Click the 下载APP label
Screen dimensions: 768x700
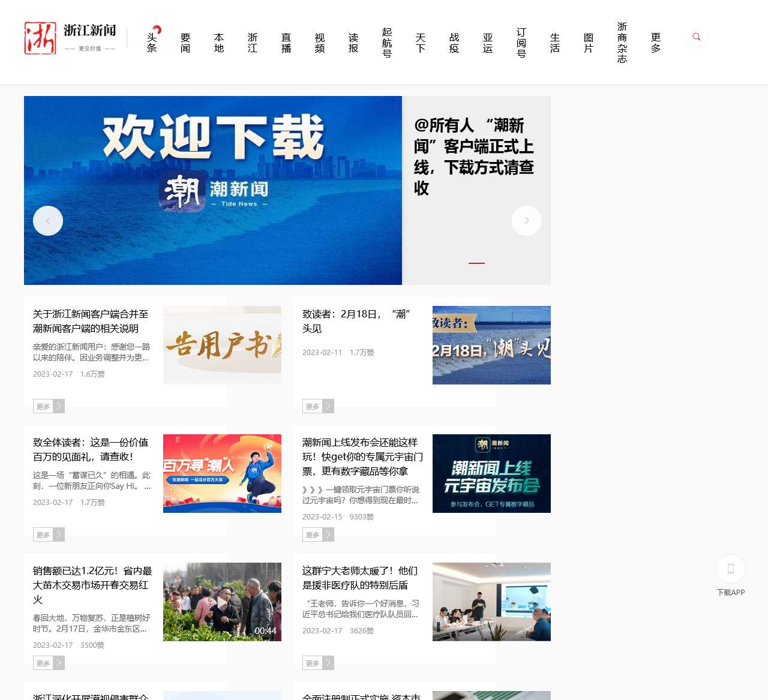[x=730, y=593]
